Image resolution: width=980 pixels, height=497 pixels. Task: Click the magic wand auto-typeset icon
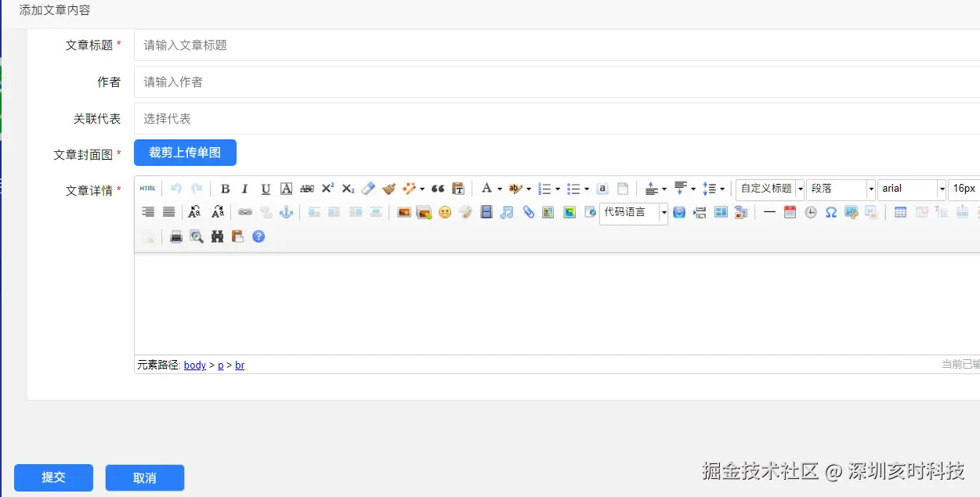(x=410, y=189)
